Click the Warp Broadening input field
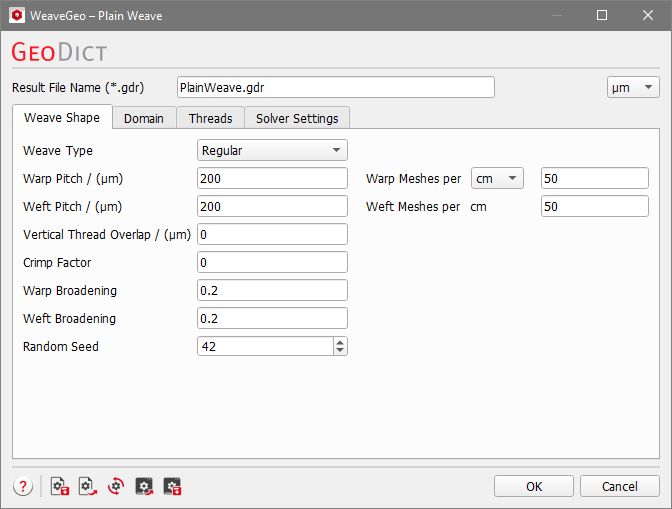This screenshot has width=672, height=509. (x=272, y=290)
